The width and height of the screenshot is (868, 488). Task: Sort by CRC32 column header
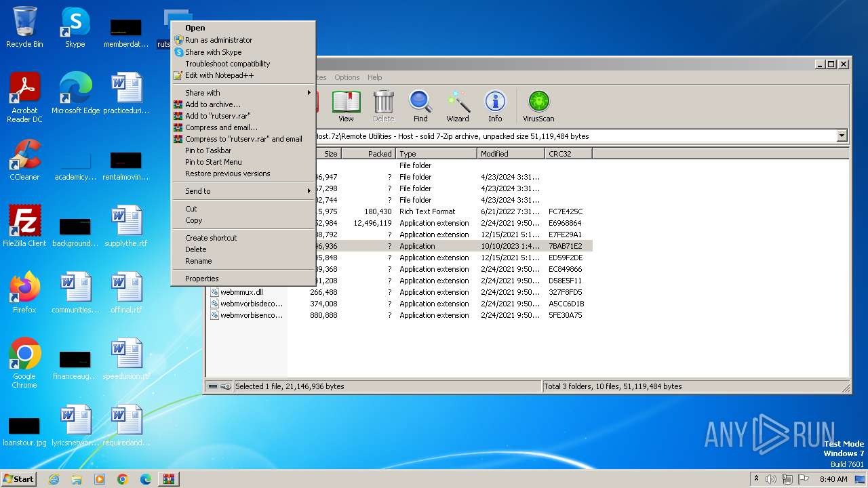point(569,154)
